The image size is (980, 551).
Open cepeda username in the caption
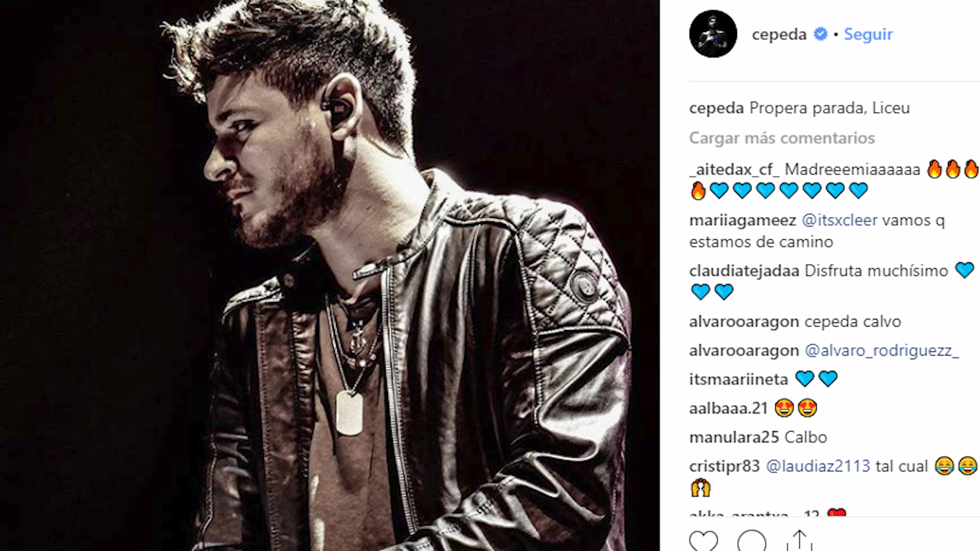(716, 108)
